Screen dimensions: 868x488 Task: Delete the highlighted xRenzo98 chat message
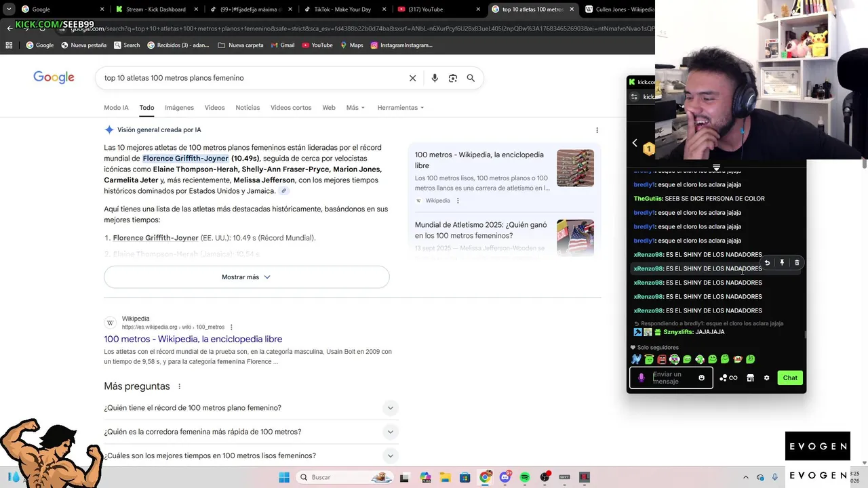point(797,263)
